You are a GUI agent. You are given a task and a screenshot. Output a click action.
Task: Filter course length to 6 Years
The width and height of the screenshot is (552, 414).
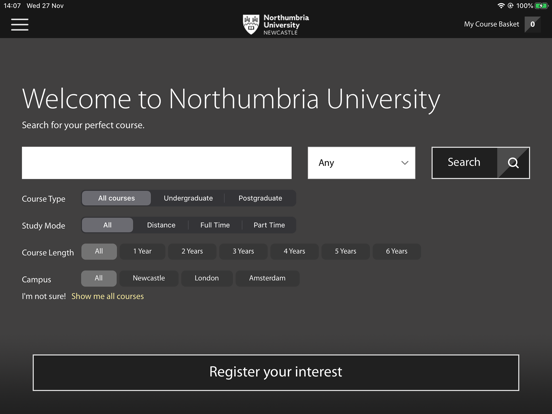[396, 251]
